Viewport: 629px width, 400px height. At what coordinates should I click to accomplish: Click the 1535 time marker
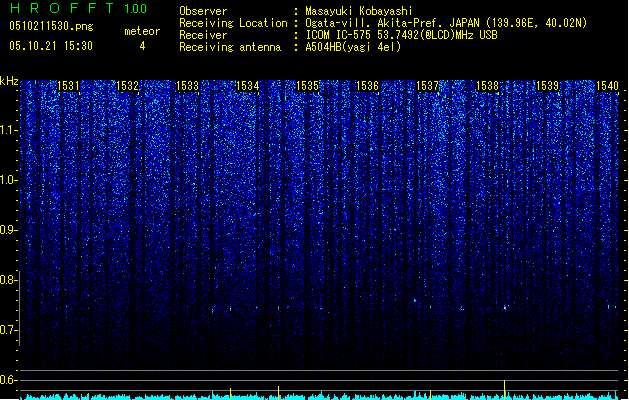pos(307,86)
